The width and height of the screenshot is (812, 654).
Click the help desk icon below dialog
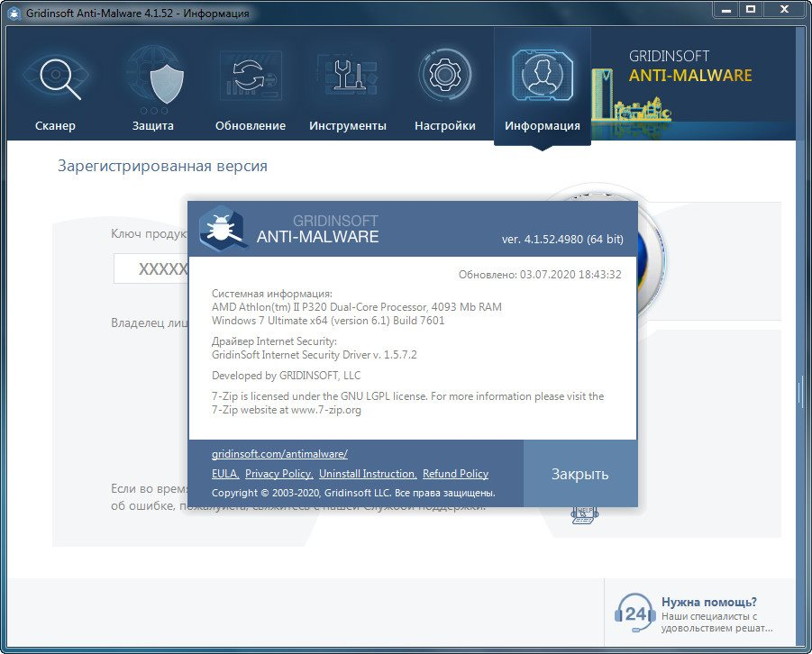tap(585, 516)
